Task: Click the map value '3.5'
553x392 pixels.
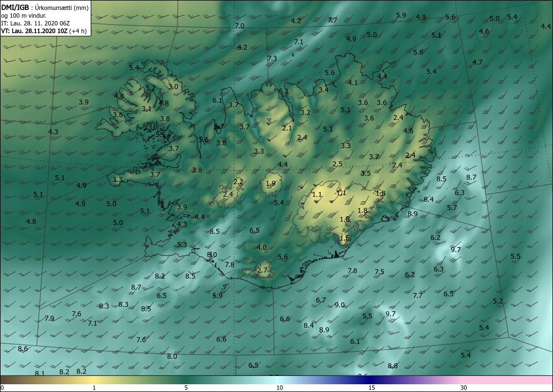Action: click(366, 173)
